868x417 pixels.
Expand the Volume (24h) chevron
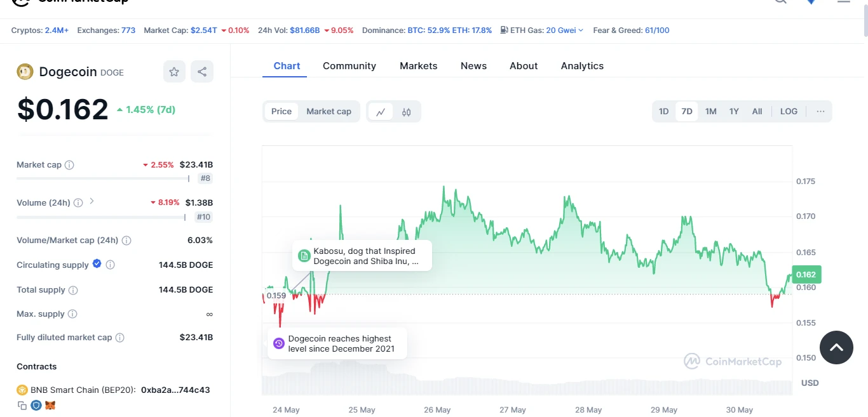click(x=92, y=202)
